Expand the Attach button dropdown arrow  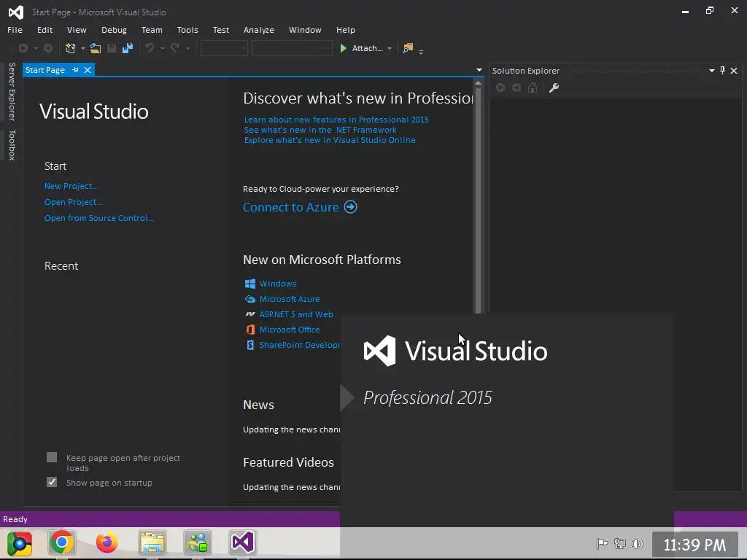[390, 49]
